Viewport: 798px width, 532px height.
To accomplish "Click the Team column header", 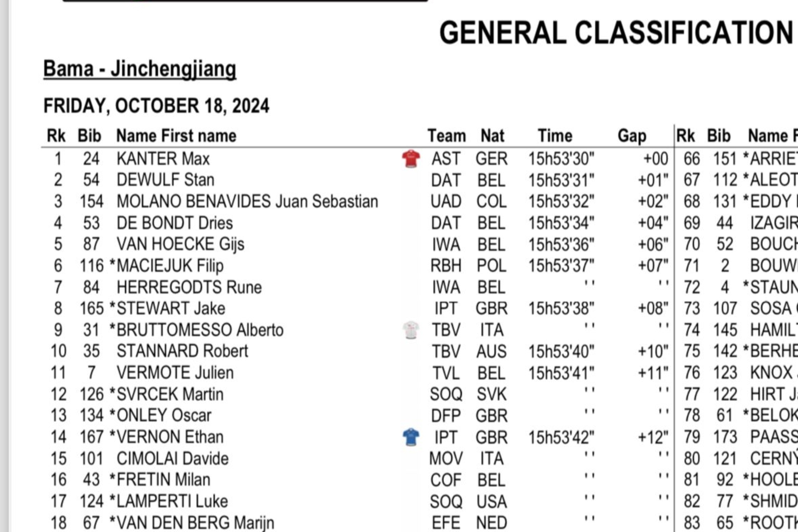I will (x=446, y=136).
